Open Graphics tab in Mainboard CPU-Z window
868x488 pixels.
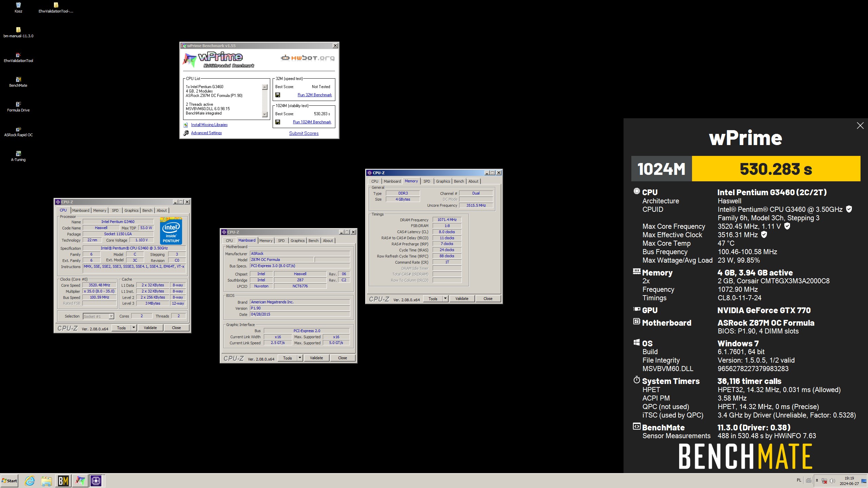click(x=298, y=241)
